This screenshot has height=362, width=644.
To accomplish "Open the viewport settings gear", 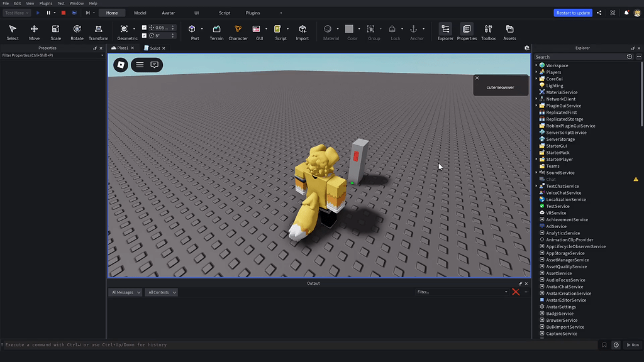I will point(527,48).
